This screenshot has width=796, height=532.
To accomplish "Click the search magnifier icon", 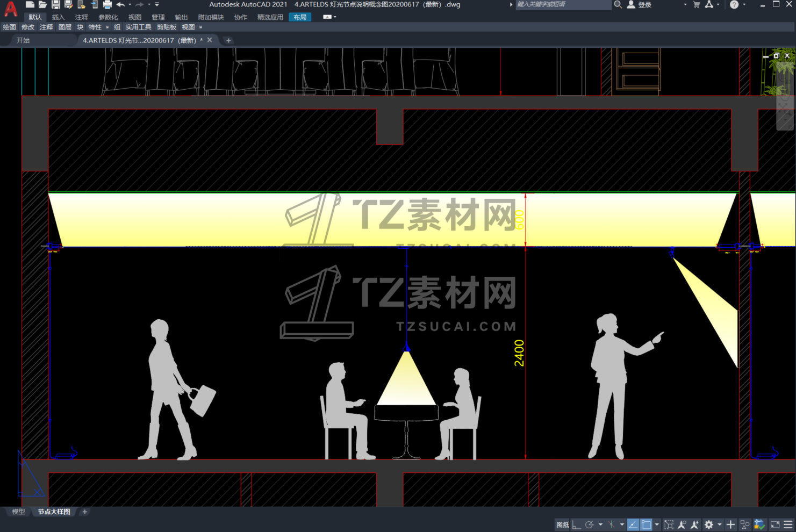I will 618,4.
